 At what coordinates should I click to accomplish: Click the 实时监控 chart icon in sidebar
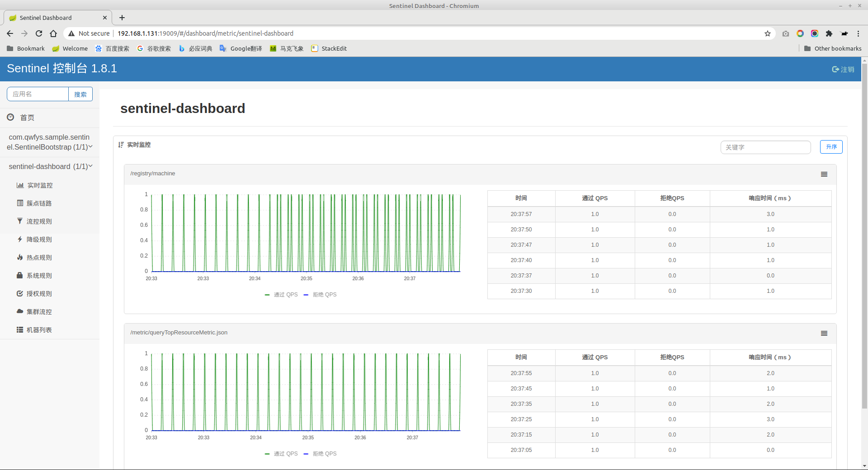[x=20, y=185]
